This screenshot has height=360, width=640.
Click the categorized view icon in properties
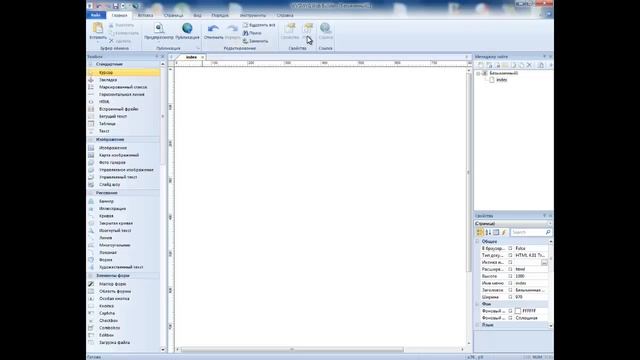(x=480, y=232)
